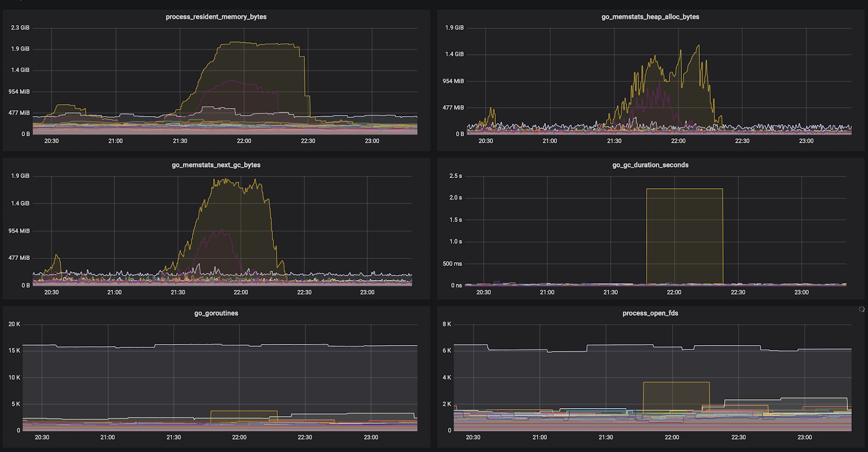Screen dimensions: 868x452
Task: Click "23:00" under the go_goroutines chart
Action: tap(371, 437)
